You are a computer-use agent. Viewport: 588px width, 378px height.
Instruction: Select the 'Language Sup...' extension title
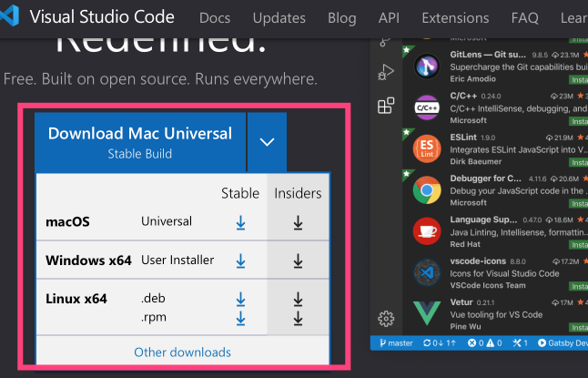(483, 220)
